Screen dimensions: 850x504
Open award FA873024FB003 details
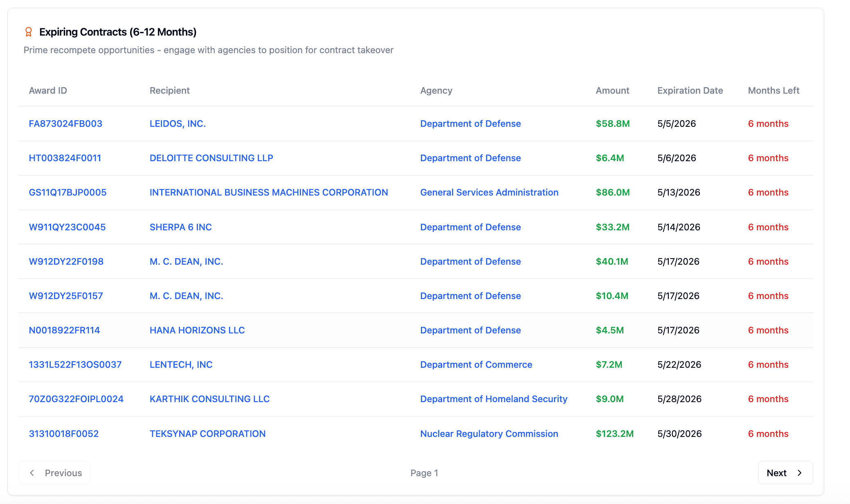(x=65, y=123)
